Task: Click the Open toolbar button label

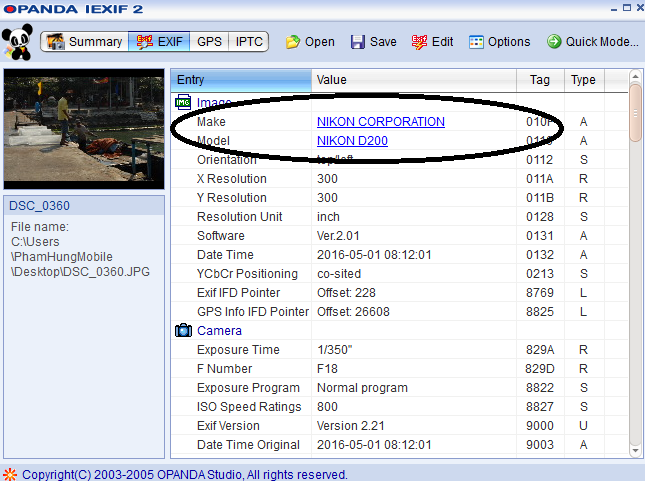Action: (320, 42)
